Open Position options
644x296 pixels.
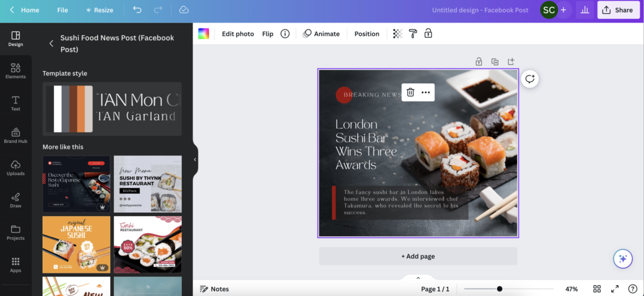point(367,34)
